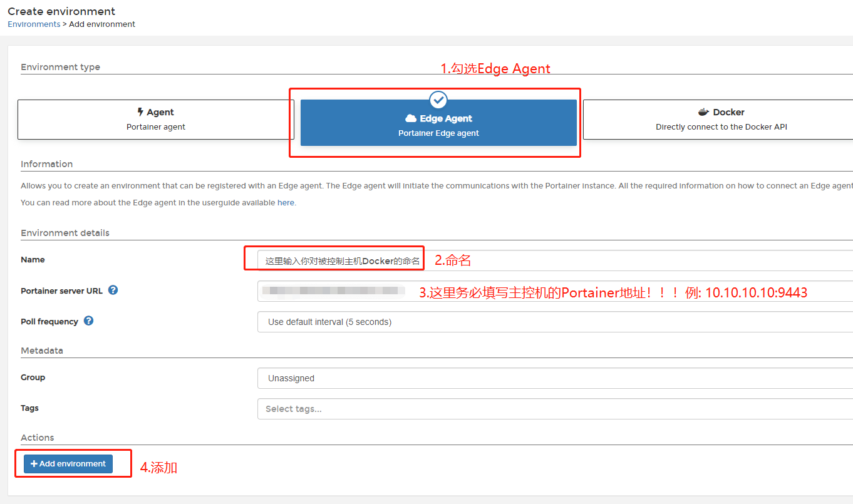853x504 pixels.
Task: Click the Name field label
Action: (33, 260)
